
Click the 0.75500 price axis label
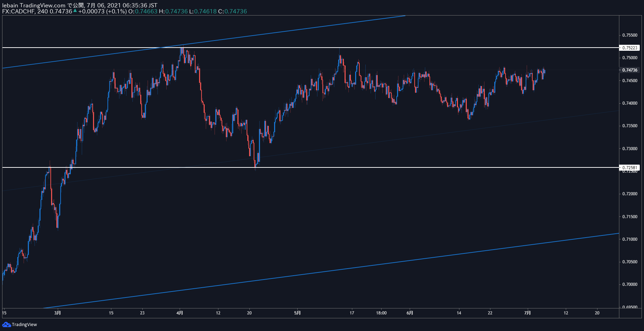click(630, 35)
